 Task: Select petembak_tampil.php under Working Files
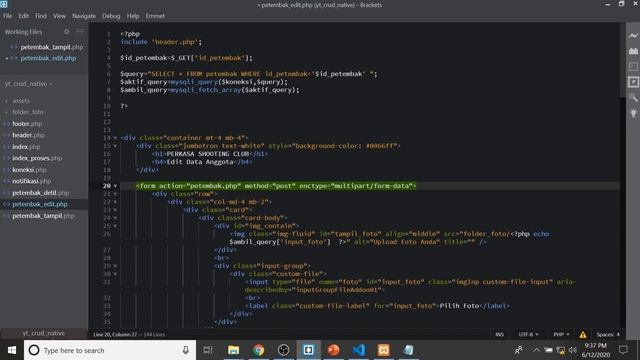(52, 47)
